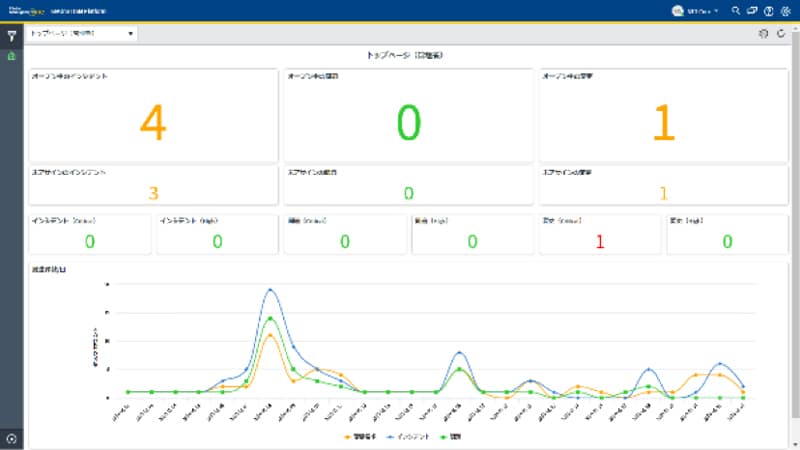The image size is (800, 450).
Task: Click the green home icon in sidebar
Action: [x=11, y=56]
